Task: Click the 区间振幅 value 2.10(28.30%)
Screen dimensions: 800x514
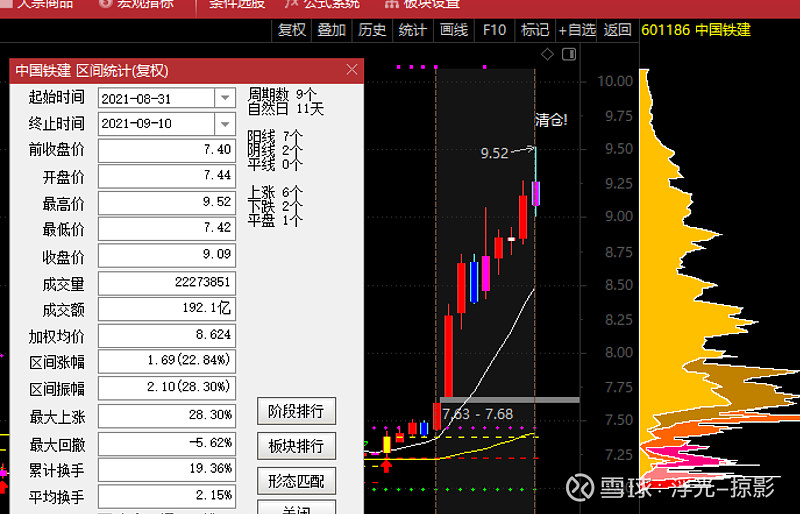Action: pos(167,388)
